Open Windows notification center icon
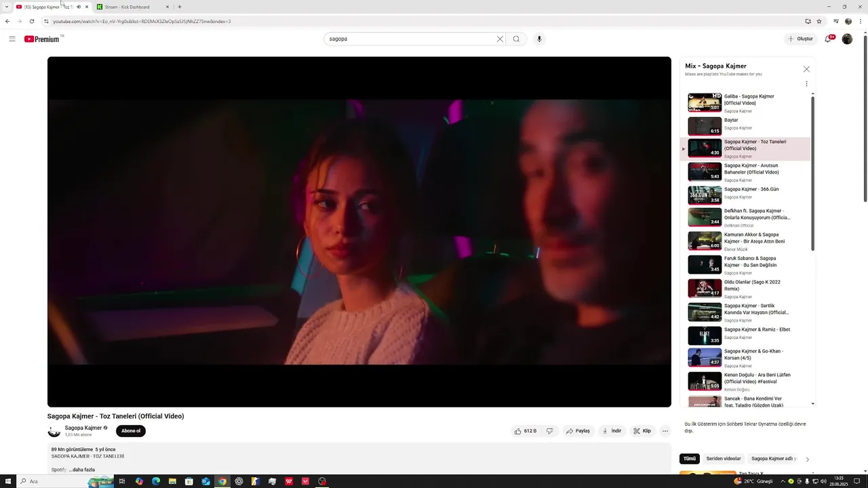The image size is (868, 488). click(x=856, y=481)
